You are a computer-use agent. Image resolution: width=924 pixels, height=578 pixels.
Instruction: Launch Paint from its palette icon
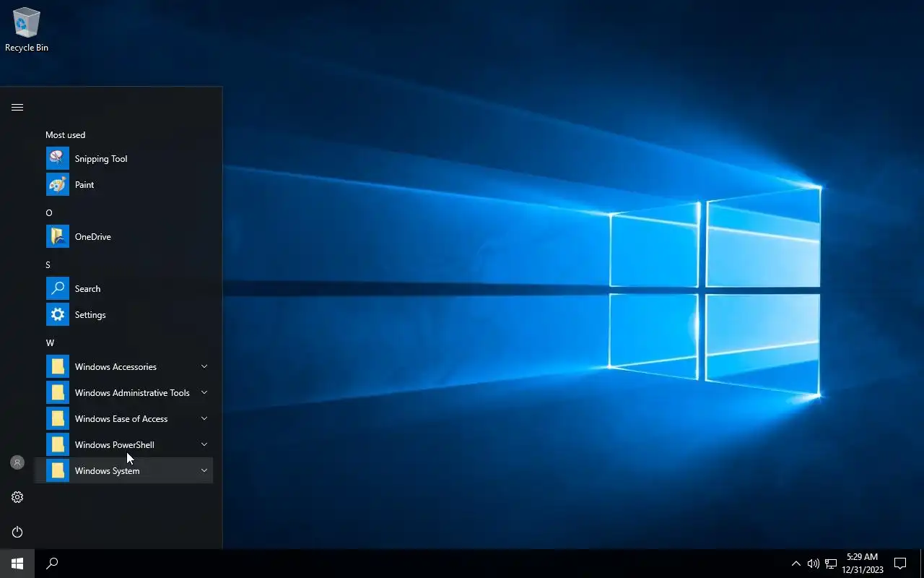pyautogui.click(x=58, y=184)
